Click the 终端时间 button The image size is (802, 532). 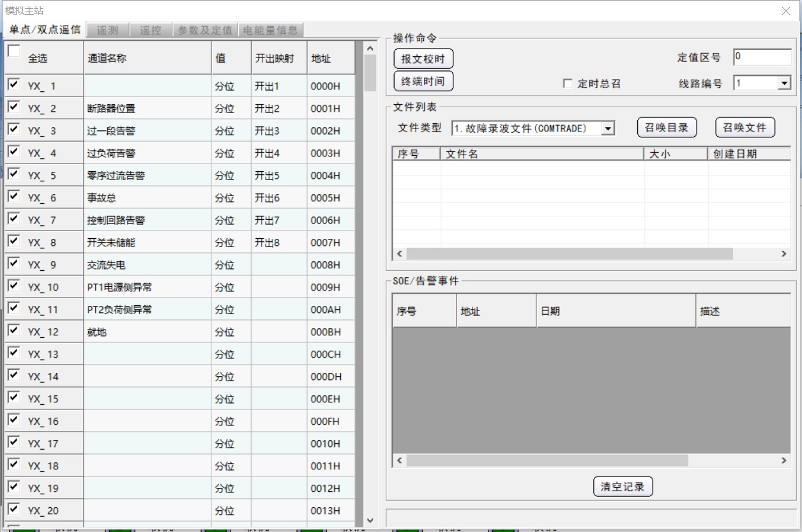(423, 82)
